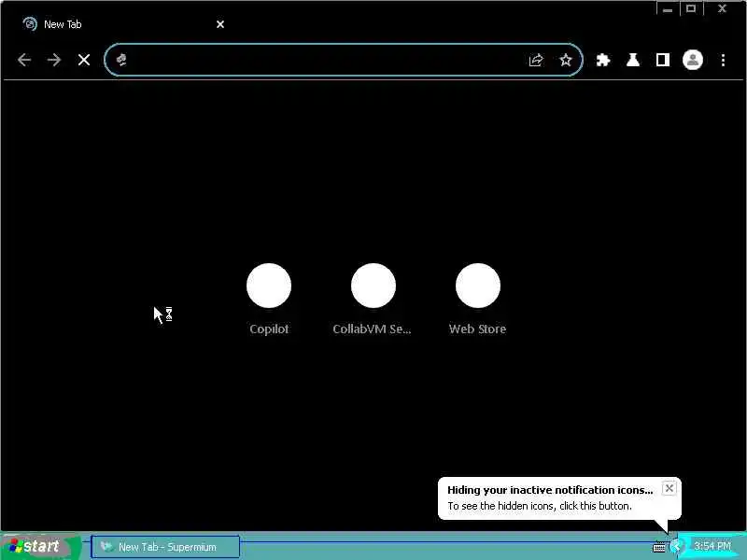Show hidden tray icons arrow

[675, 547]
